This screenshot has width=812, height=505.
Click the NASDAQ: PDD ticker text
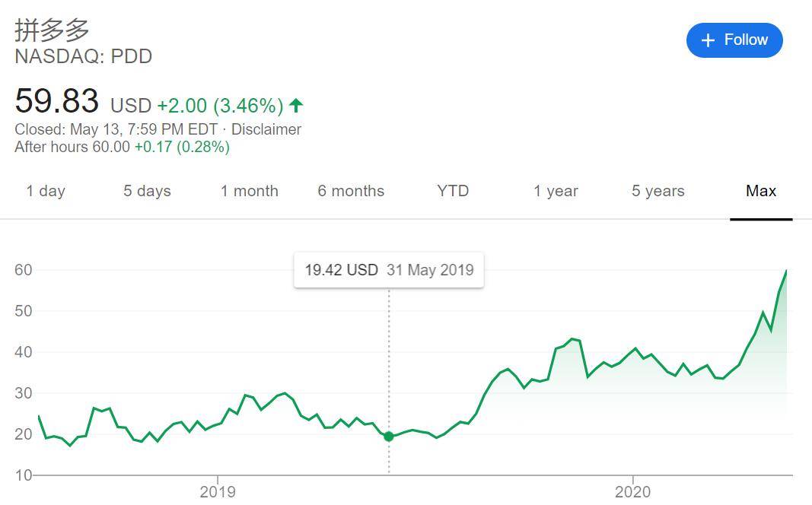[84, 57]
